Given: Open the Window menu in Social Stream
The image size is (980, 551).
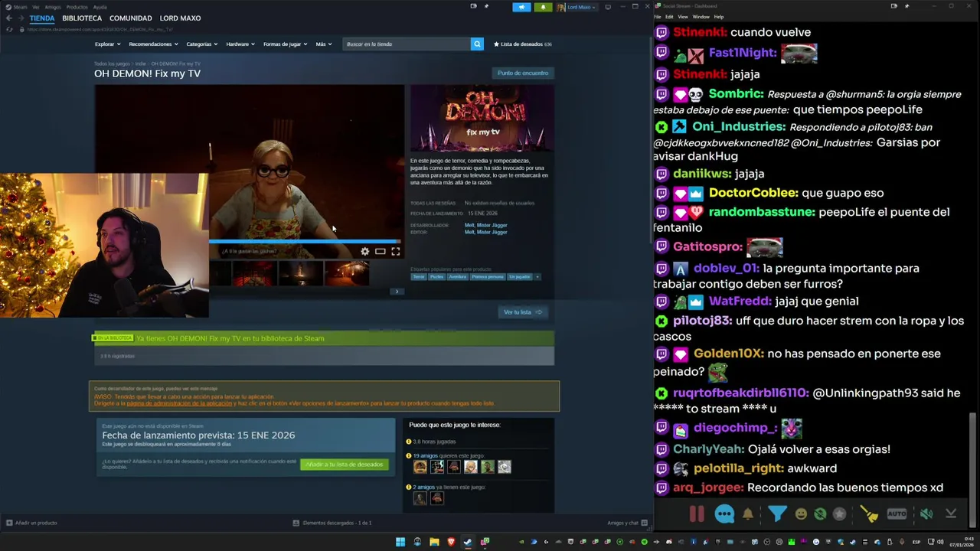Looking at the screenshot, I should point(701,16).
